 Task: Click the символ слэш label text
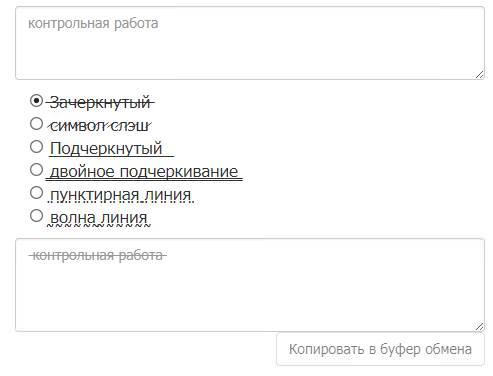pyautogui.click(x=100, y=126)
